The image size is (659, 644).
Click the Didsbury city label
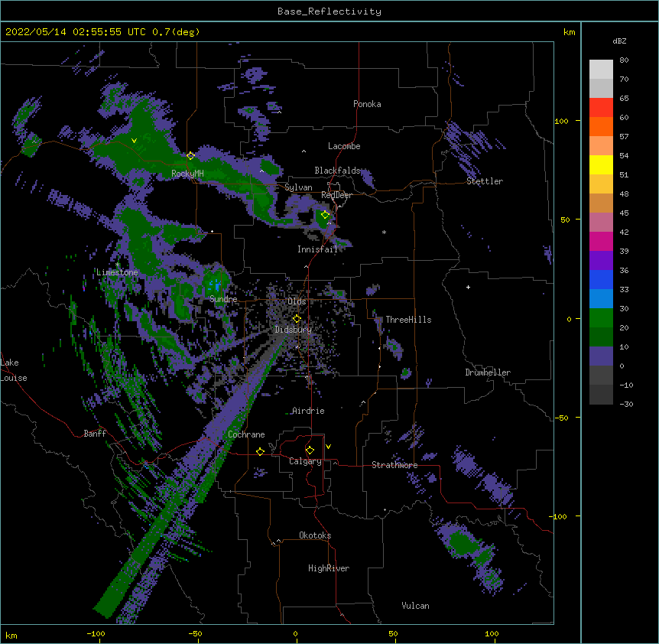click(x=294, y=330)
